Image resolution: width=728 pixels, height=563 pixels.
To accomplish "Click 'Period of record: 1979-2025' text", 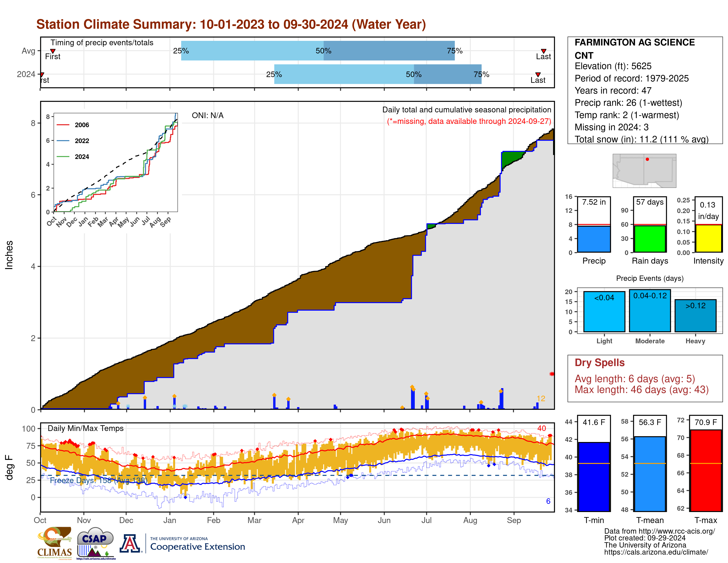I will point(631,78).
